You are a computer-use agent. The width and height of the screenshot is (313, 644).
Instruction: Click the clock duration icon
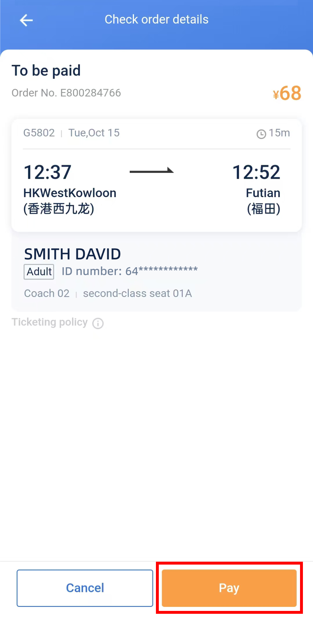pyautogui.click(x=261, y=134)
